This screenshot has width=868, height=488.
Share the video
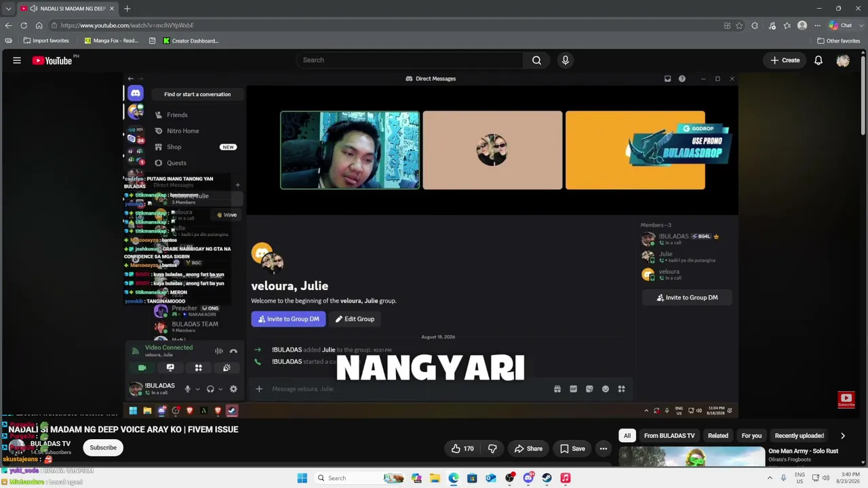pos(528,448)
